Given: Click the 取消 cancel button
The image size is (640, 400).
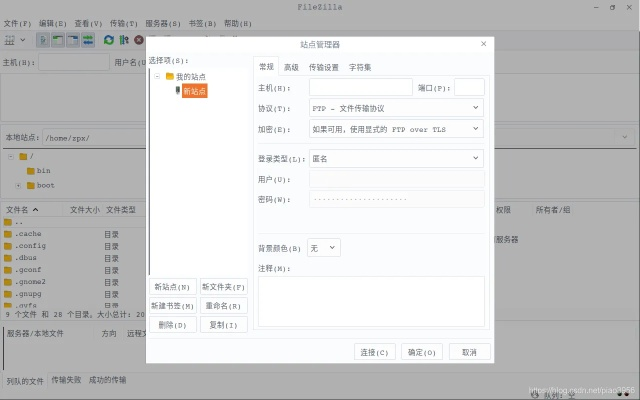Looking at the screenshot, I should tap(469, 352).
